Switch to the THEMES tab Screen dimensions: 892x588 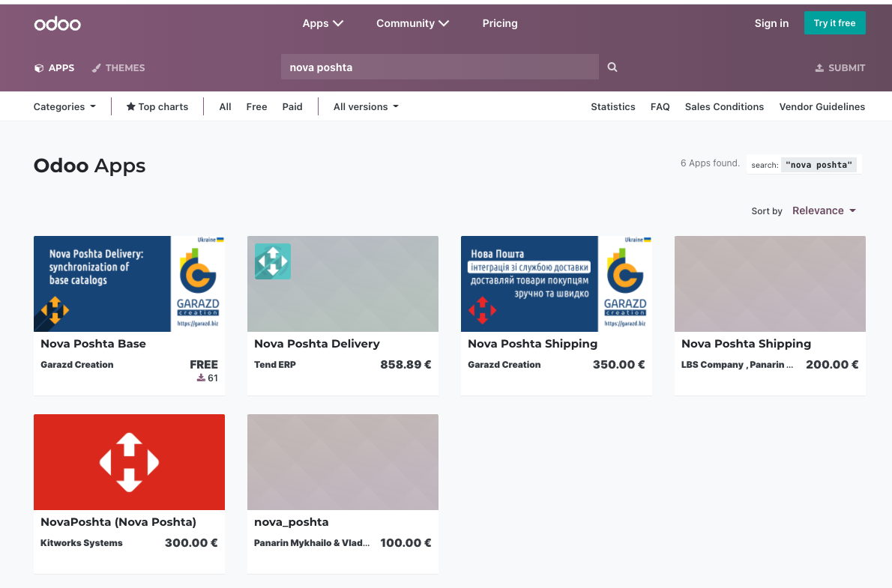[x=118, y=67]
